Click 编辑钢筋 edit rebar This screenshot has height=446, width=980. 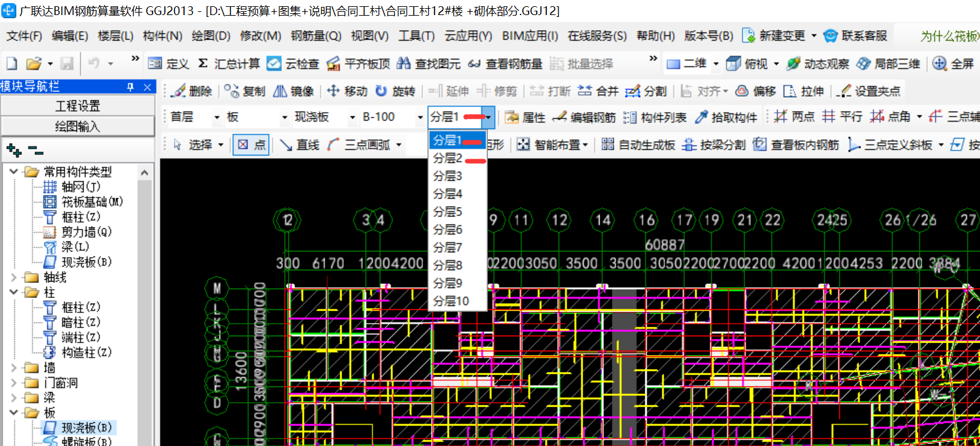coord(584,117)
